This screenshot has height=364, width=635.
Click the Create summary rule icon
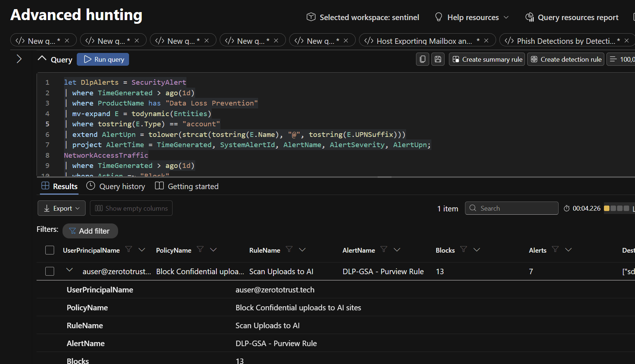pyautogui.click(x=456, y=59)
